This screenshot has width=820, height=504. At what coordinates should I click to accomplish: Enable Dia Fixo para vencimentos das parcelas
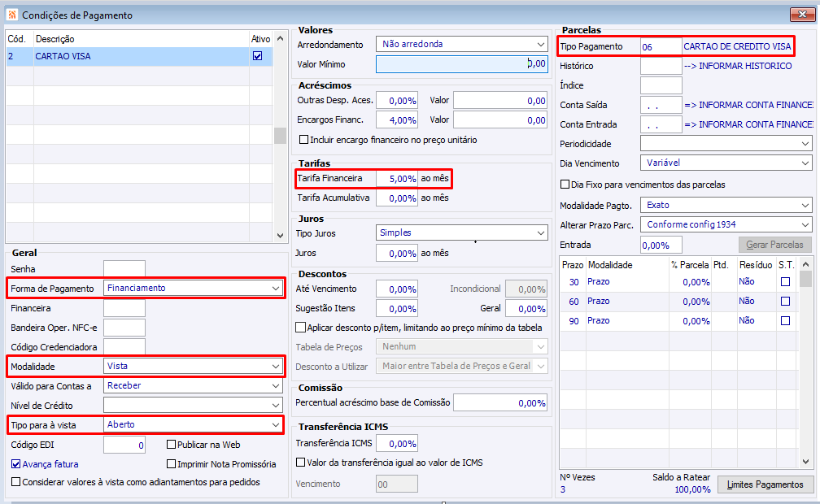[x=565, y=185]
